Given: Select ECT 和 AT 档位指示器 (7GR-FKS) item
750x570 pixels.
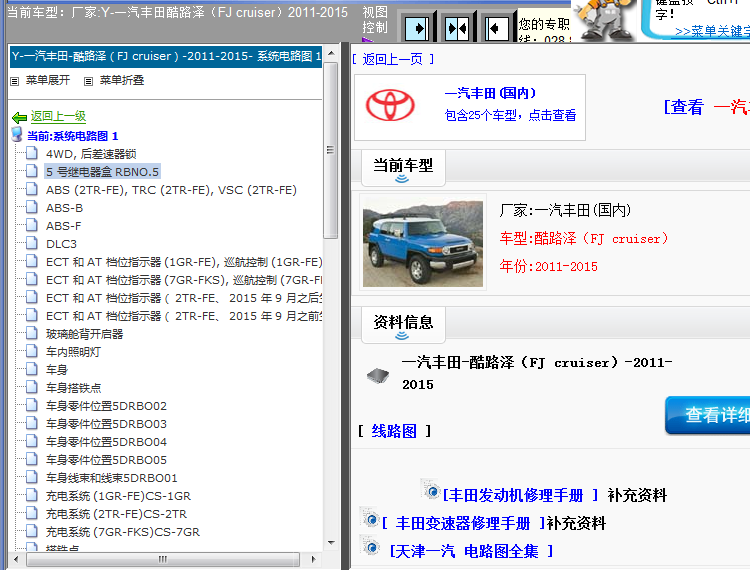Looking at the screenshot, I should [x=184, y=280].
